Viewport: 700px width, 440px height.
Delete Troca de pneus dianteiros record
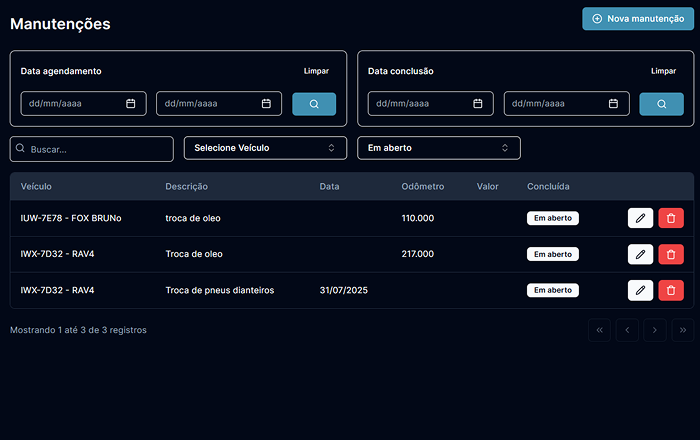pyautogui.click(x=671, y=290)
